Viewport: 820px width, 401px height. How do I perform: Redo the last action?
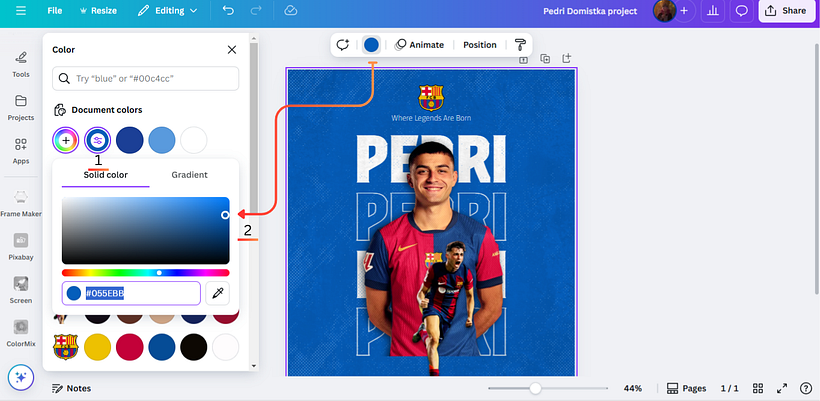(256, 11)
